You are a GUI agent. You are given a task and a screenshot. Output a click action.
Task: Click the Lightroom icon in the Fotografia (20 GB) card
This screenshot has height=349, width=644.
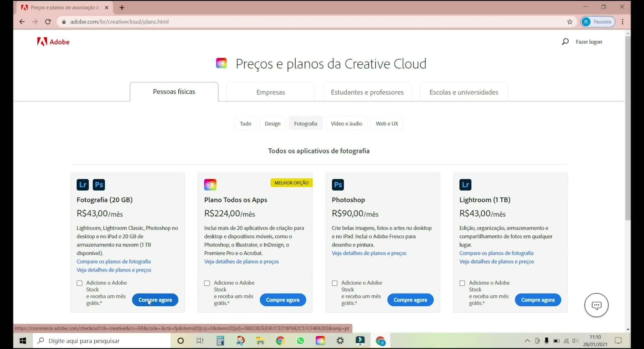(83, 185)
